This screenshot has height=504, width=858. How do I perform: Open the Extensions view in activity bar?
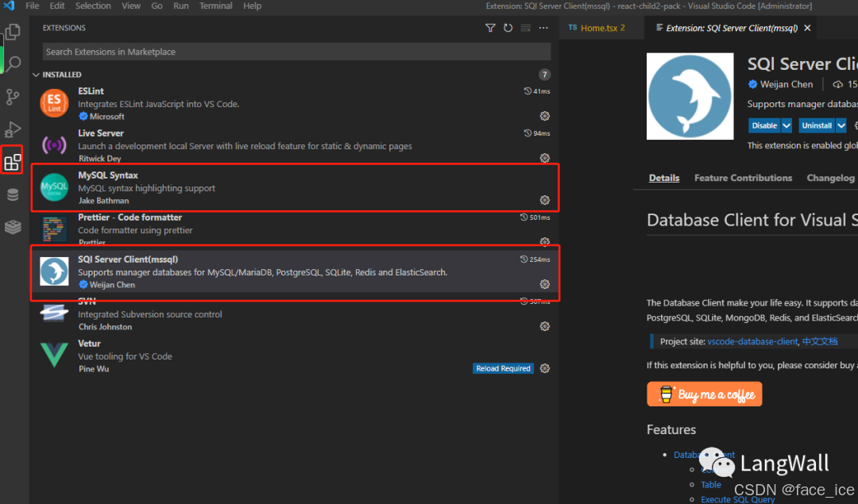coord(12,161)
